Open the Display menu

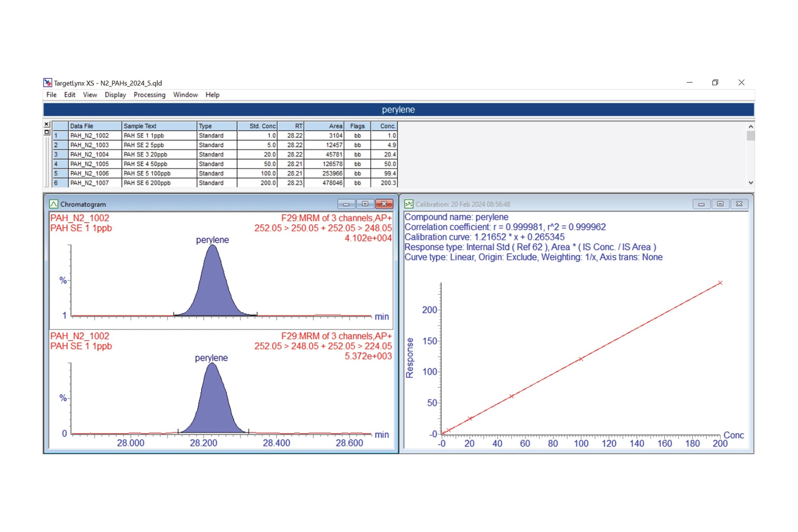[x=115, y=95]
